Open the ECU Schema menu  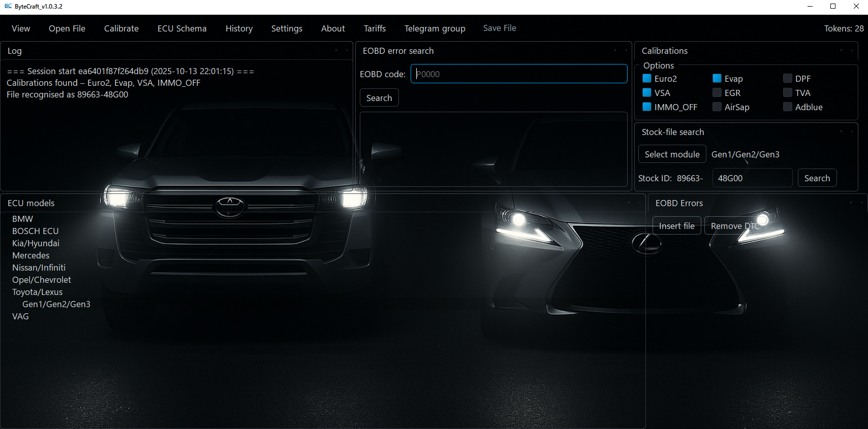[x=182, y=28]
